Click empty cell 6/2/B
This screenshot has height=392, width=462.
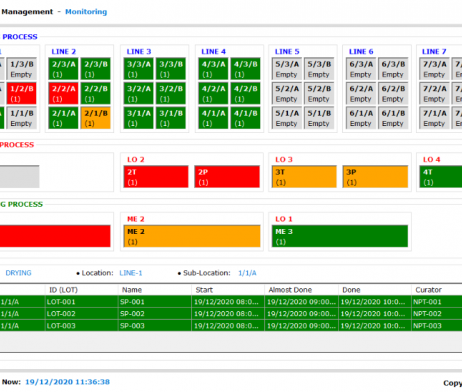393,94
